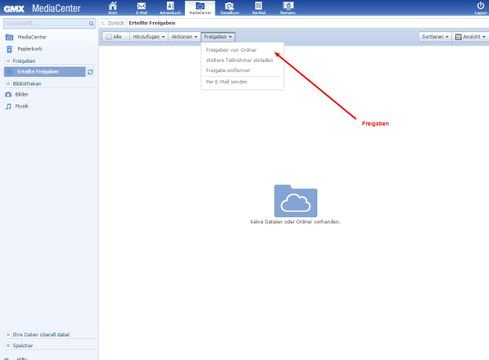Open the Ansicht view dropdown
Viewport: 489px width, 360px height.
pos(470,37)
